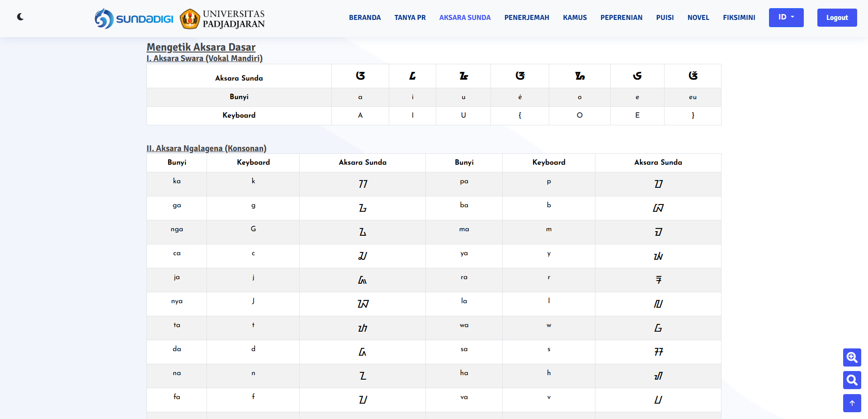Click the Sundanese glyph for ma
The image size is (868, 419).
click(x=658, y=232)
